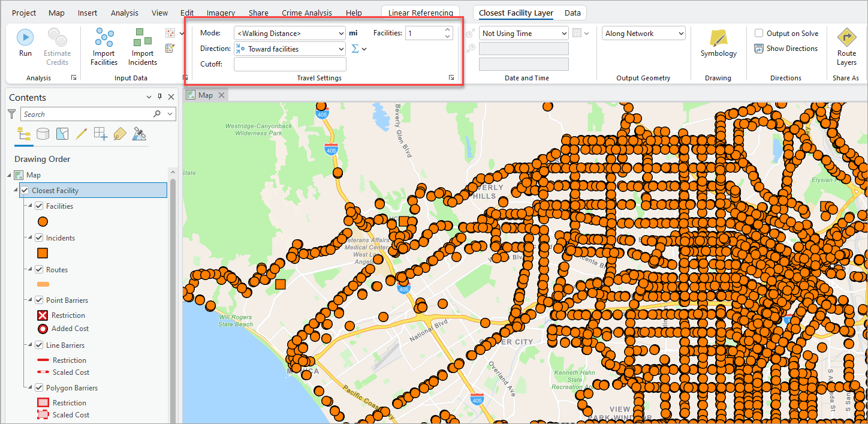
Task: Click the edit attributes icon in Input Data
Action: click(170, 48)
